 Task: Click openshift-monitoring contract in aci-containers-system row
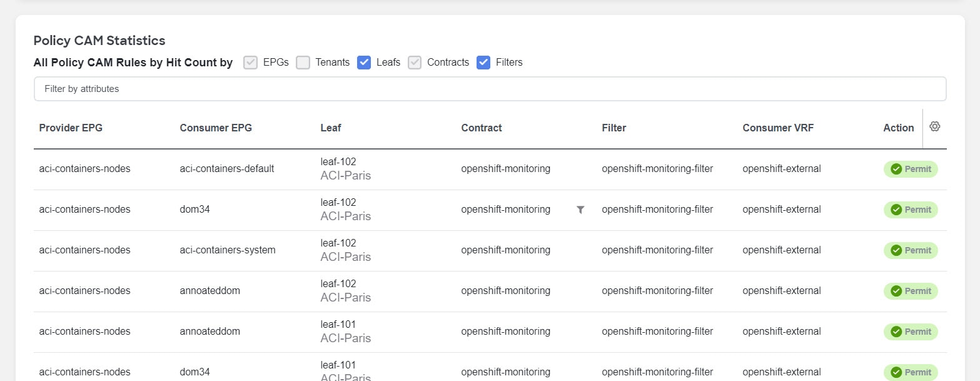506,250
